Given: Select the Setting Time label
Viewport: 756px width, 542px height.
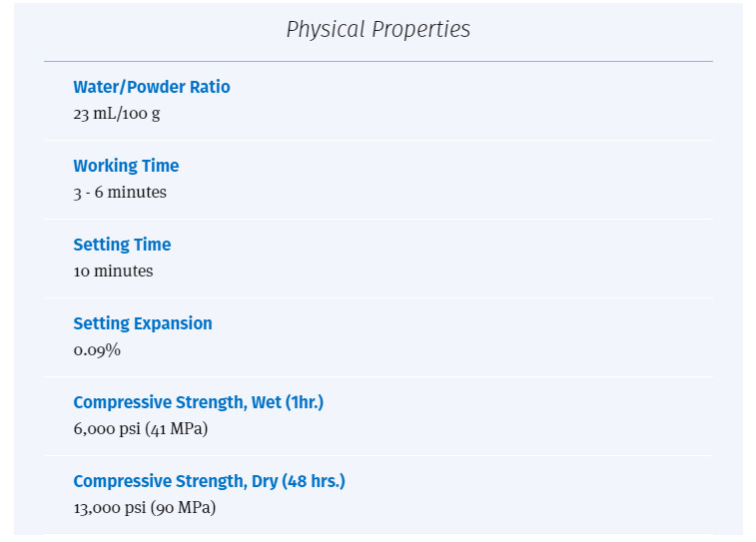Looking at the screenshot, I should point(122,245).
